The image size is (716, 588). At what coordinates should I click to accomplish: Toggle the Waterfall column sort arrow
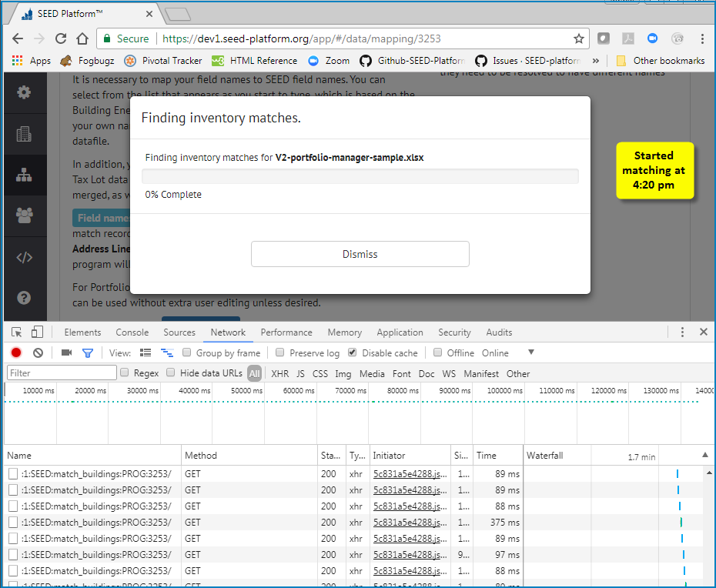coord(705,455)
